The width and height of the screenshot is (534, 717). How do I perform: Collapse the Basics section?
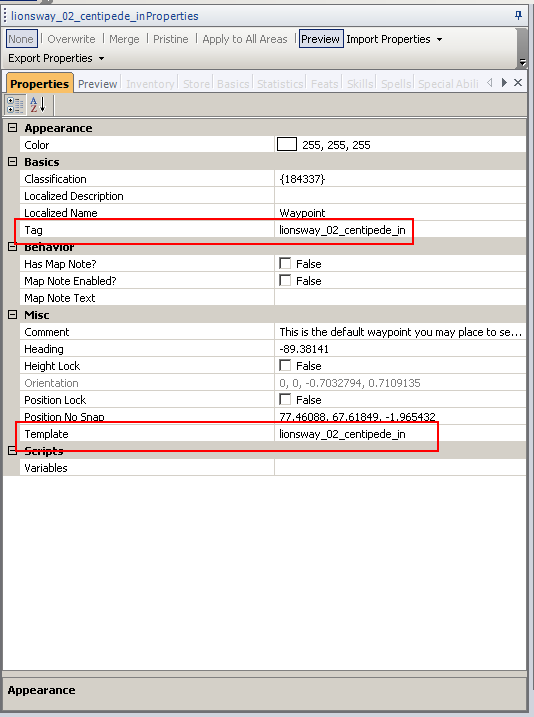(12, 162)
